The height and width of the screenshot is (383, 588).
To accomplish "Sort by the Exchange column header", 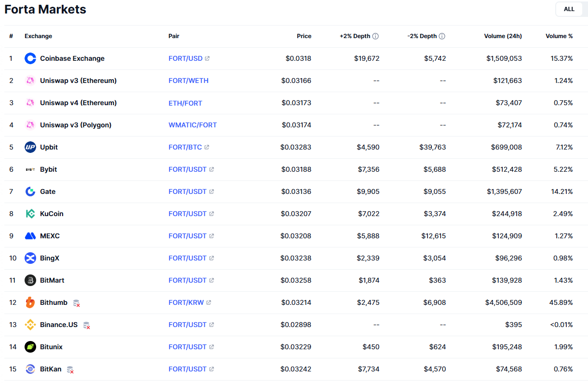I will pyautogui.click(x=39, y=36).
